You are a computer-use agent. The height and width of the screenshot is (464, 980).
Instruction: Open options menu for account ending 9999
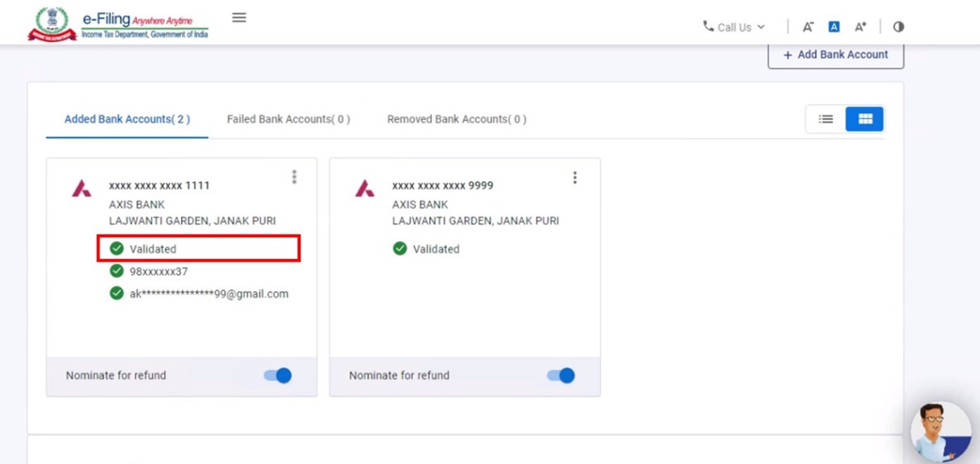[575, 177]
